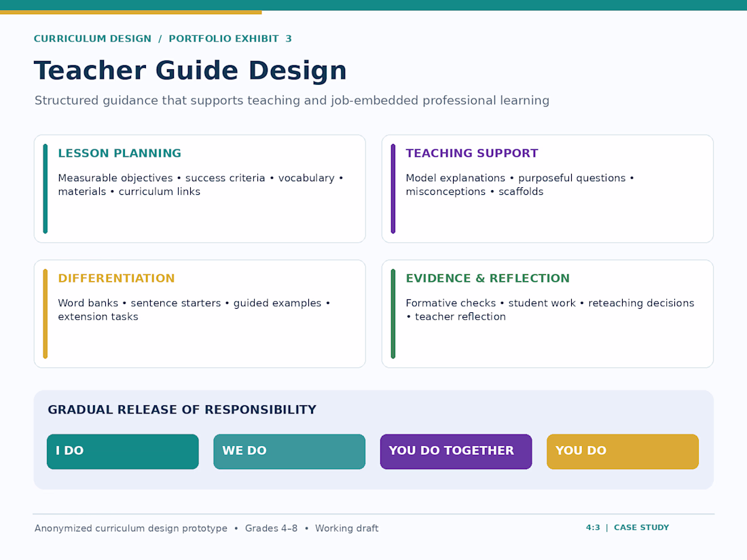Select the Teaching Support card heading
The height and width of the screenshot is (560, 747).
[x=472, y=153]
